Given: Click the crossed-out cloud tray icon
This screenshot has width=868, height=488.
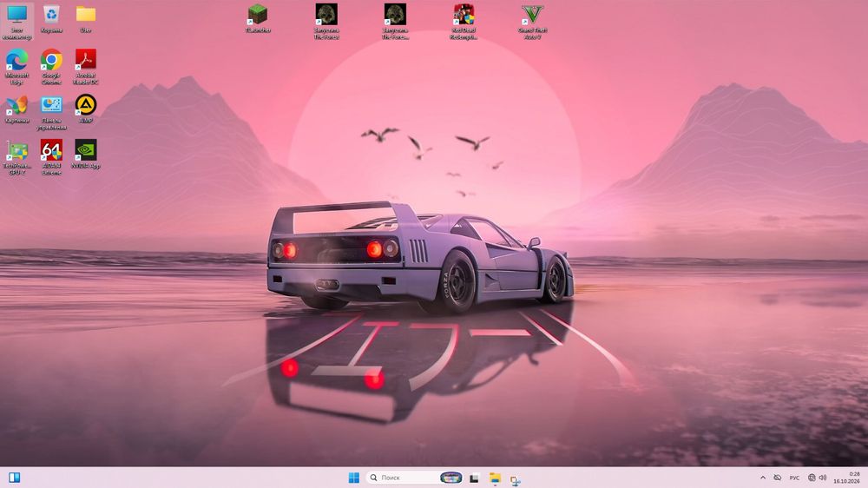Looking at the screenshot, I should 777,478.
